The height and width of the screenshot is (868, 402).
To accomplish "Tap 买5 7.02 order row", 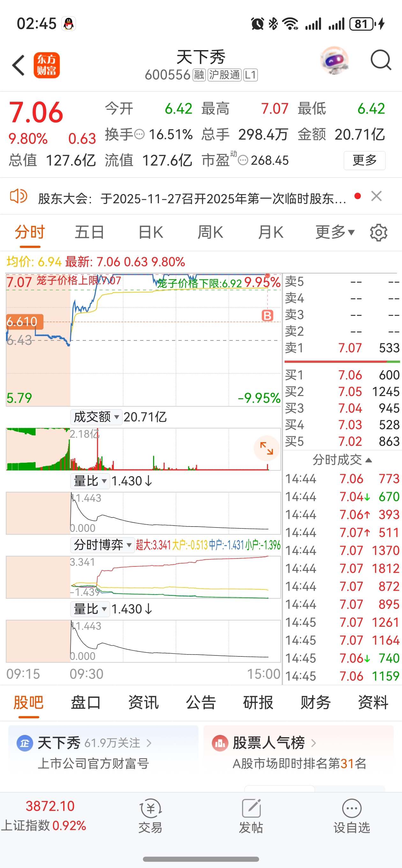I will click(342, 441).
